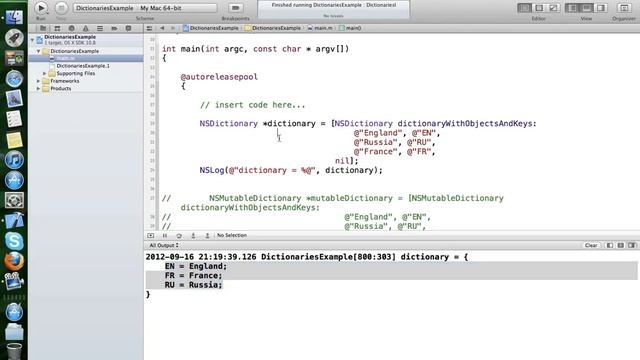
Task: Show the Breakpoint navigator
Action: point(114,28)
